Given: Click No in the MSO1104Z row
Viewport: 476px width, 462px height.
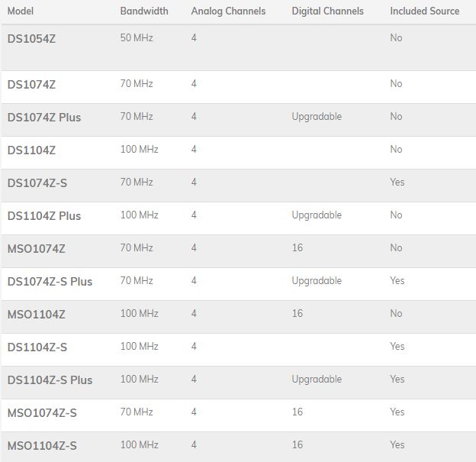Looking at the screenshot, I should click(x=396, y=313).
